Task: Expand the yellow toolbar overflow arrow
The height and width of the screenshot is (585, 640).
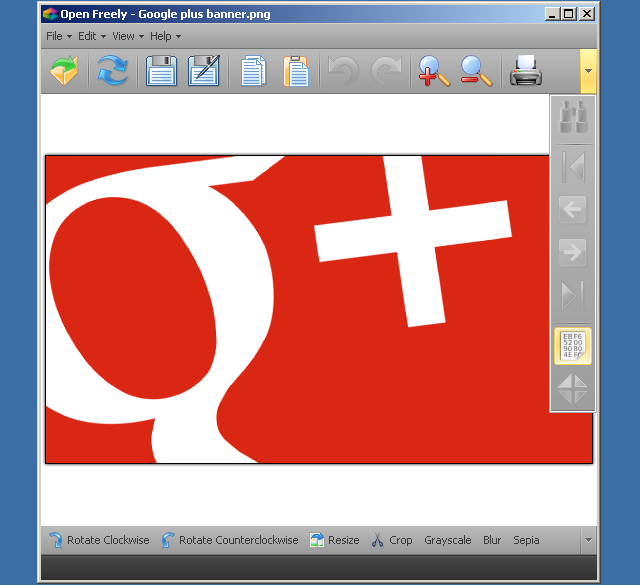Action: pos(588,71)
